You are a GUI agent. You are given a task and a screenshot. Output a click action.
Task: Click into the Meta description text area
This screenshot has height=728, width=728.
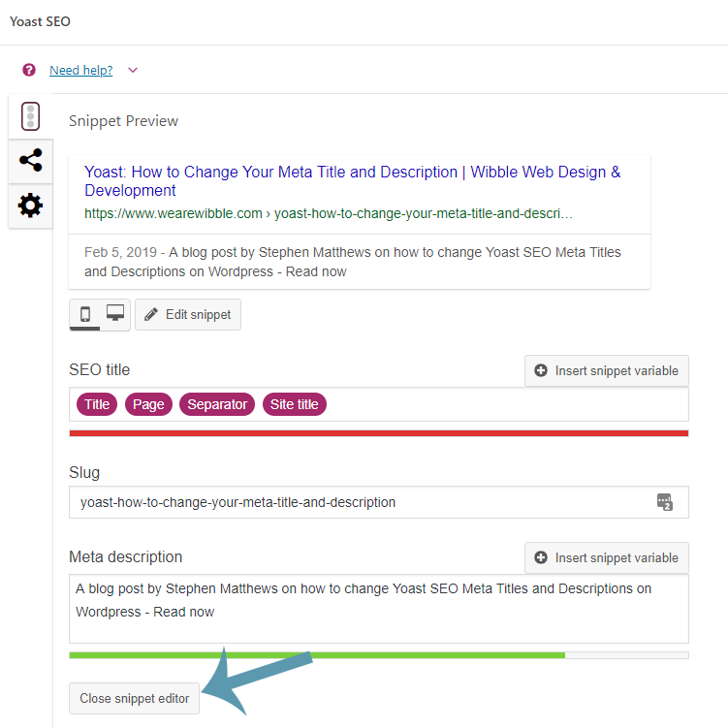378,620
